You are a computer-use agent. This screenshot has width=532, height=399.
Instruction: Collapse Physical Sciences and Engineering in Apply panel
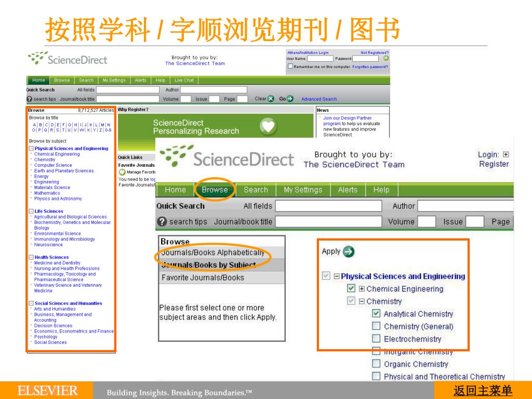tap(337, 276)
